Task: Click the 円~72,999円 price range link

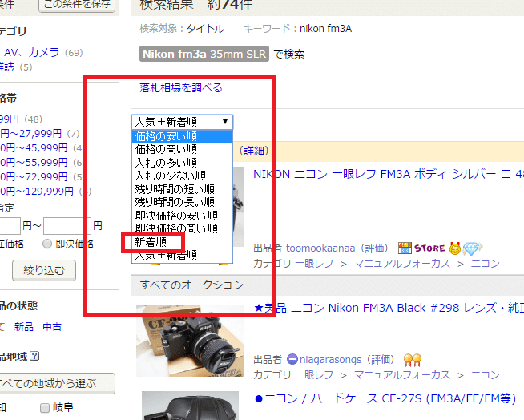Action: coord(34,177)
